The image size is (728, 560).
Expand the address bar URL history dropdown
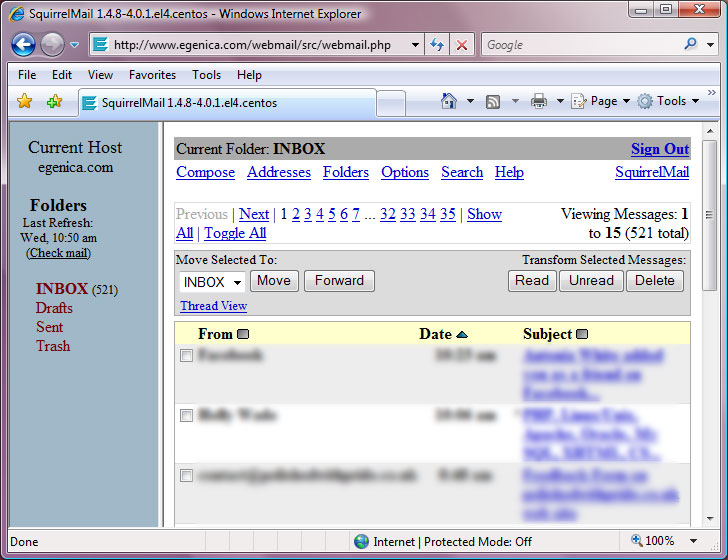(415, 45)
